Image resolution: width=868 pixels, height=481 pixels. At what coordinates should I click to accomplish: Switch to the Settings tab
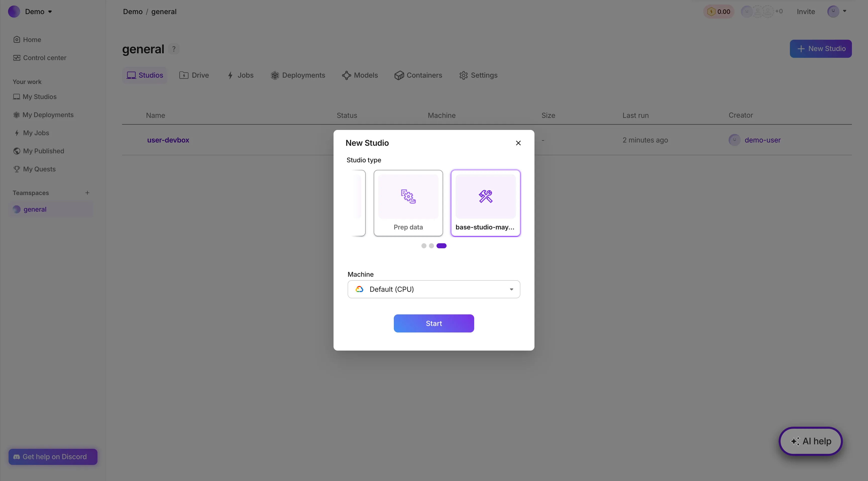pos(478,75)
